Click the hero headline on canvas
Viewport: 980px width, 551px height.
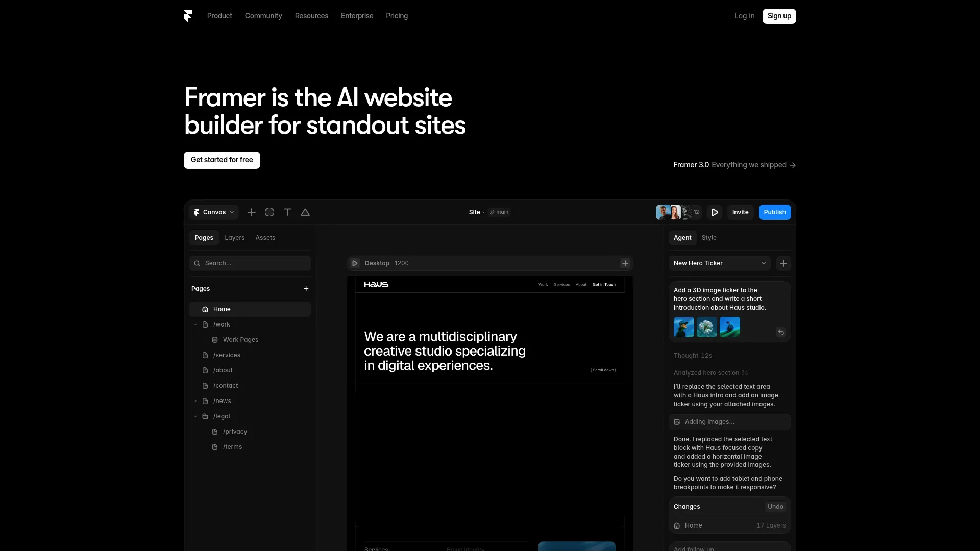click(x=445, y=351)
